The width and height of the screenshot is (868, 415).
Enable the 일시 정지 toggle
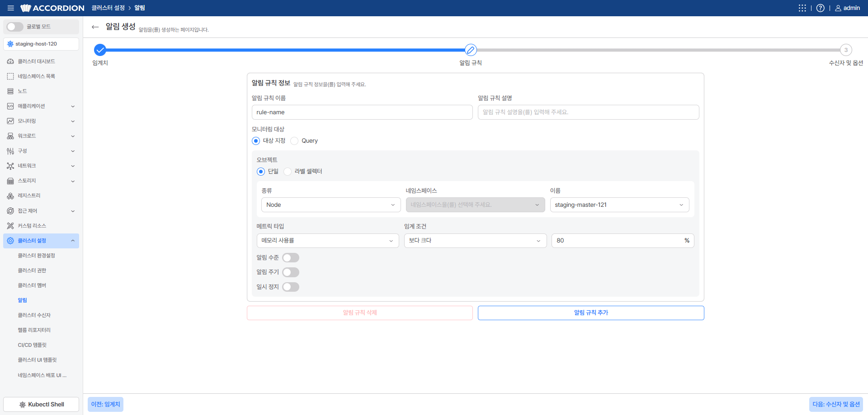point(291,287)
